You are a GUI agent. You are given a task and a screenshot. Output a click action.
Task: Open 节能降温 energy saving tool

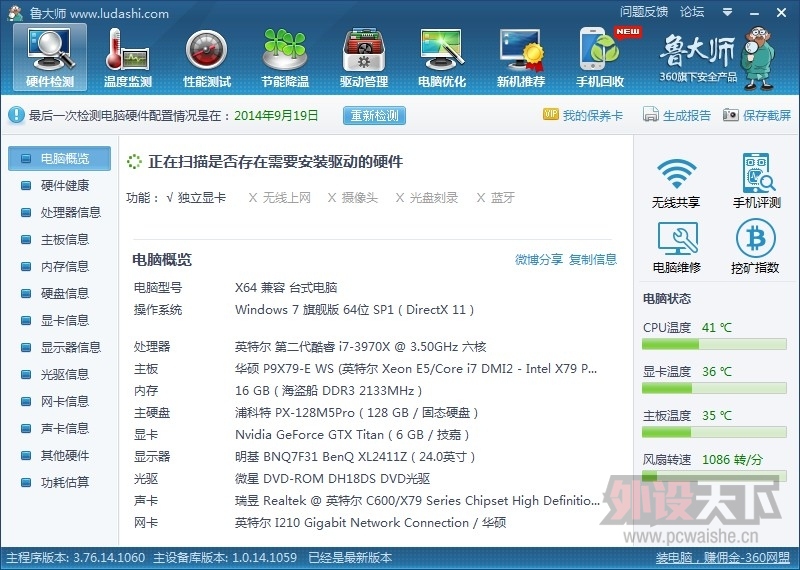(285, 58)
